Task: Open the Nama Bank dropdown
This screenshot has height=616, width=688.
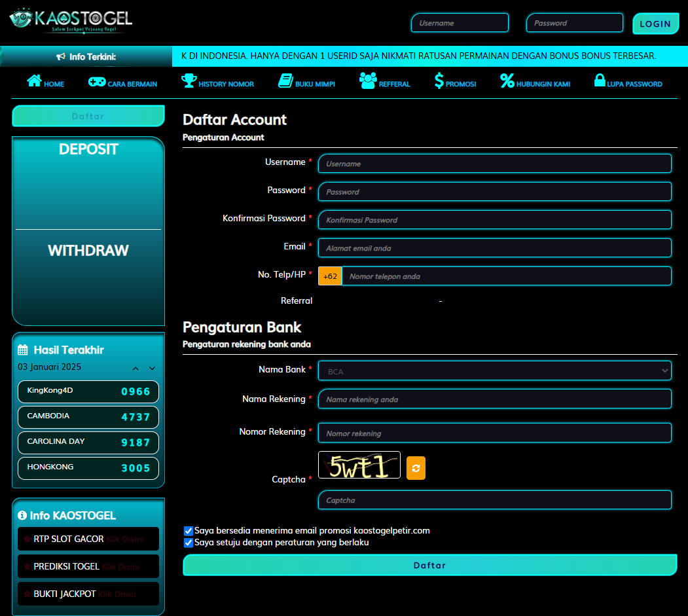Action: coord(494,371)
